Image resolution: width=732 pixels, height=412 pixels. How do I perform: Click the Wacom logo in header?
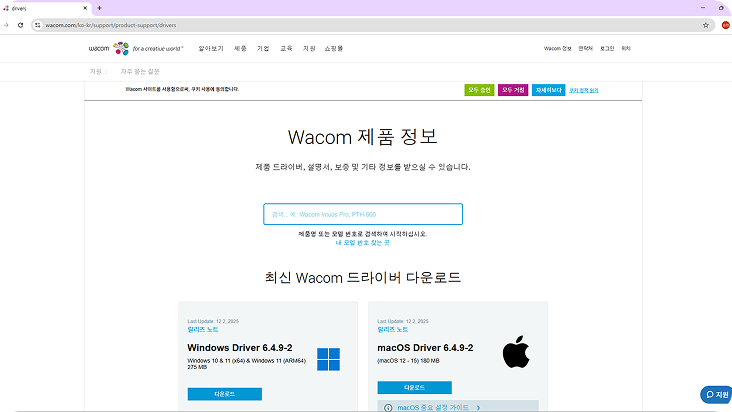pyautogui.click(x=100, y=48)
